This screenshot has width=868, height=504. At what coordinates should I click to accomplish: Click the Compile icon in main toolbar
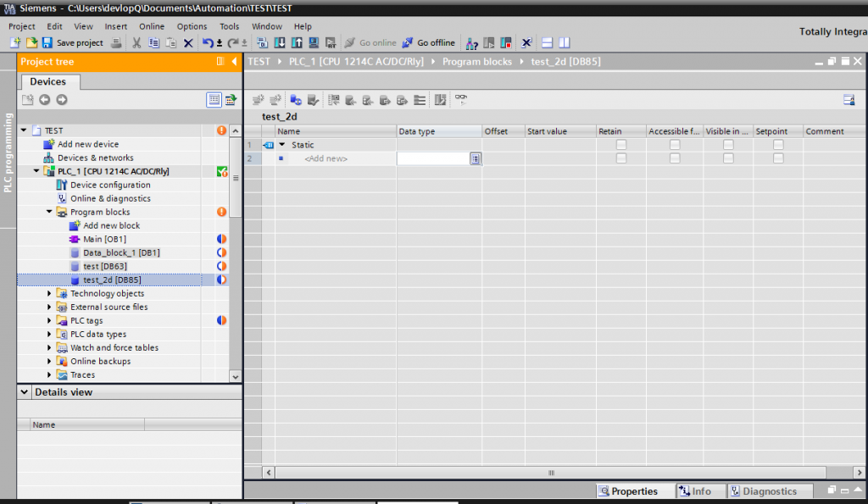[263, 42]
